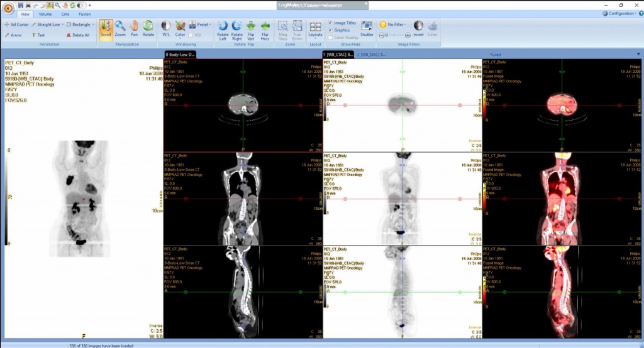Activate the Scroll tool in Manipulation group
Screen dimensions: 644x348
[x=106, y=30]
